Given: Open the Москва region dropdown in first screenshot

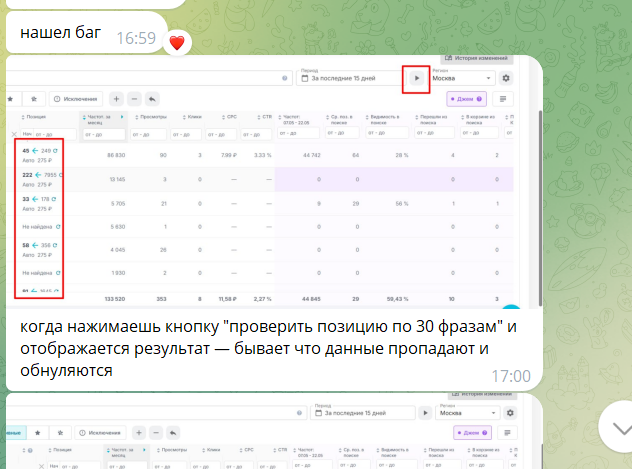Looking at the screenshot, I should pyautogui.click(x=461, y=78).
